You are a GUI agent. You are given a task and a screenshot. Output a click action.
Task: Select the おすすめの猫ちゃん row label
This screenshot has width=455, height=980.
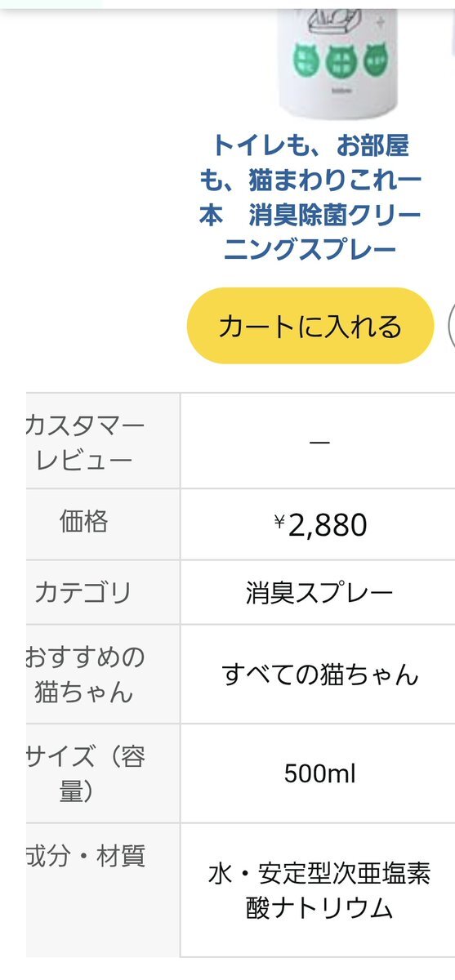85,675
